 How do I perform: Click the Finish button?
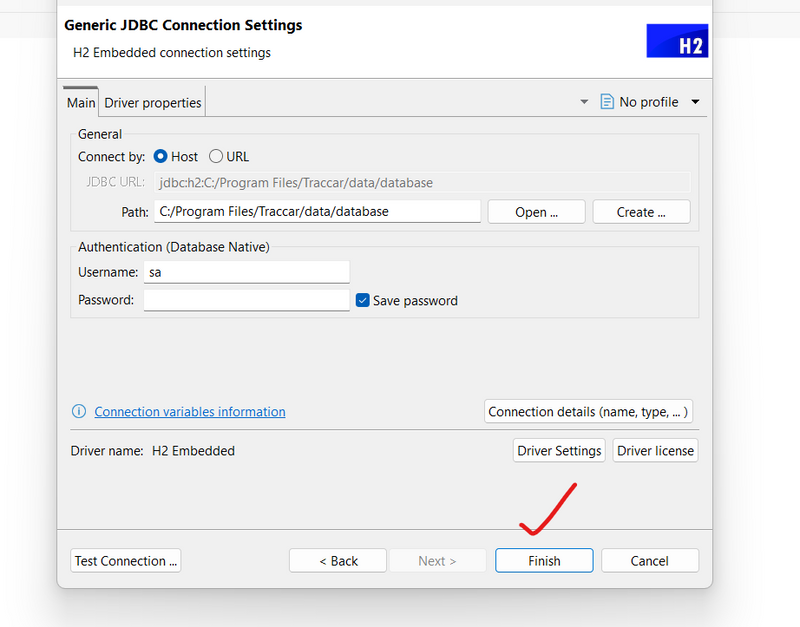(544, 561)
